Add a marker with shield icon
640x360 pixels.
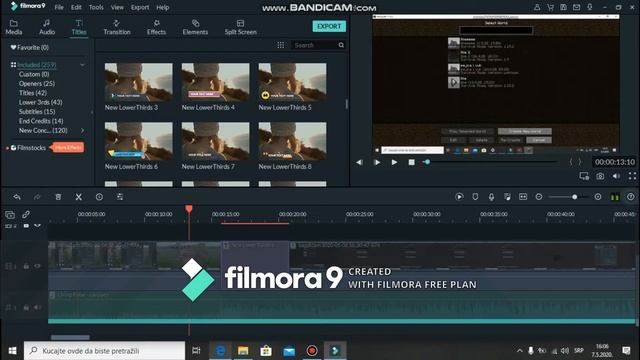point(475,197)
